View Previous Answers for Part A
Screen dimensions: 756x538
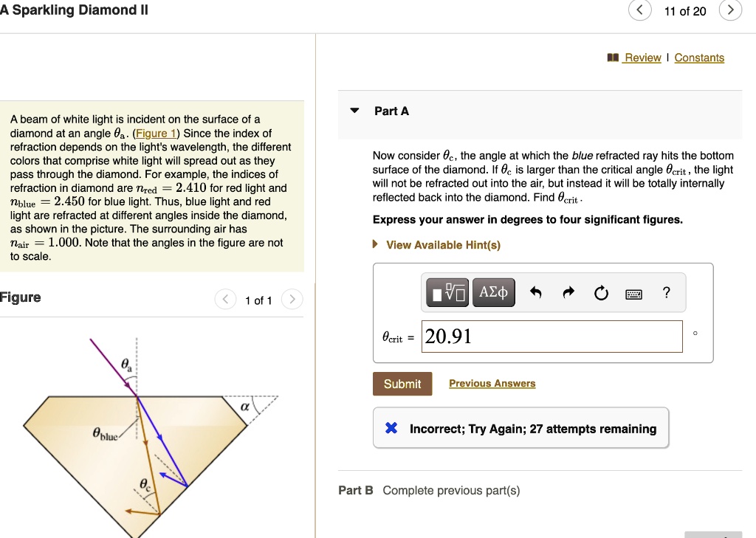pos(492,383)
